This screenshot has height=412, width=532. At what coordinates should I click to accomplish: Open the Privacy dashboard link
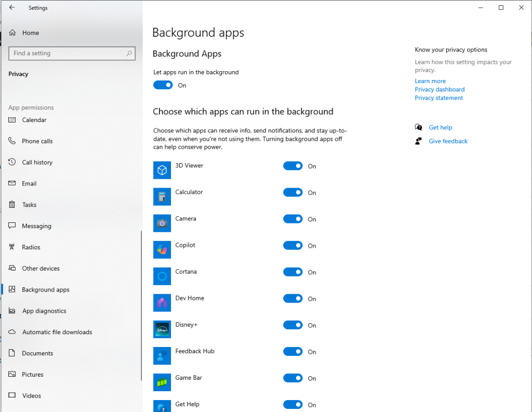tap(440, 89)
